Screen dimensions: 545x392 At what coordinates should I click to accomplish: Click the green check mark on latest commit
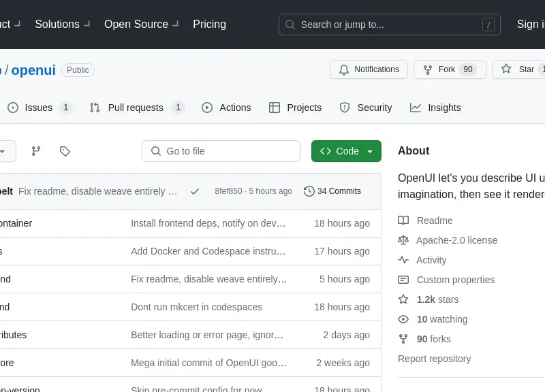tap(195, 191)
